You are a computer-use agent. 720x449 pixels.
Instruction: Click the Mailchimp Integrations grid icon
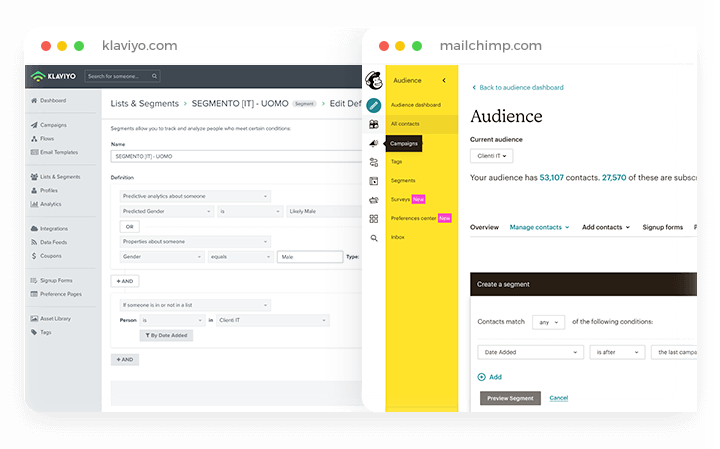point(374,219)
